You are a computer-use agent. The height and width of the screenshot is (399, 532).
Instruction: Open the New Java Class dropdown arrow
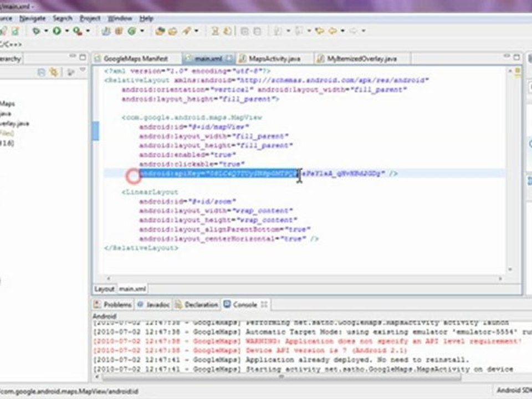pos(142,31)
